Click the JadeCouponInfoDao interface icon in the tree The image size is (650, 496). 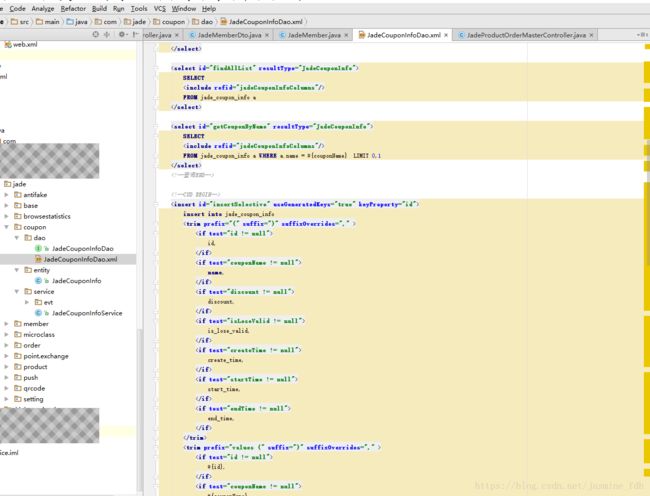point(38,249)
